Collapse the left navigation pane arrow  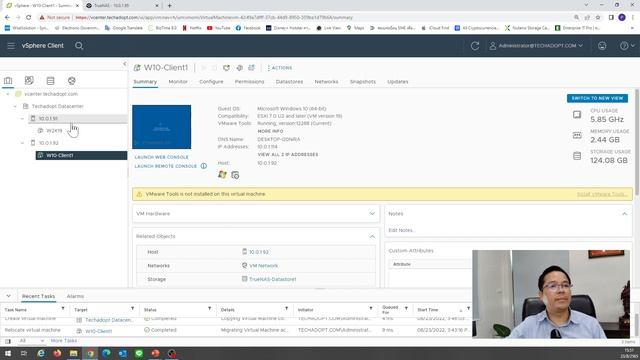[124, 64]
